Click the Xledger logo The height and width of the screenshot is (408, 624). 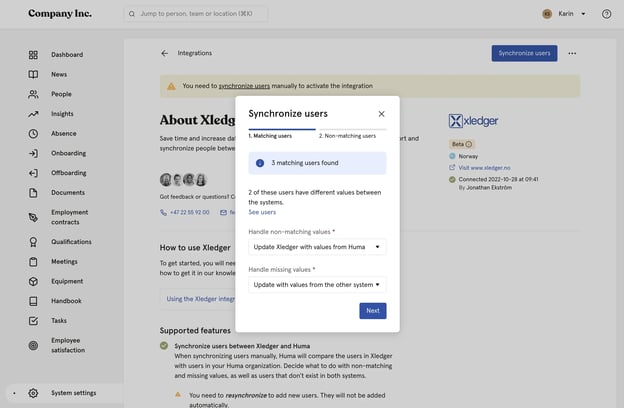coord(473,121)
